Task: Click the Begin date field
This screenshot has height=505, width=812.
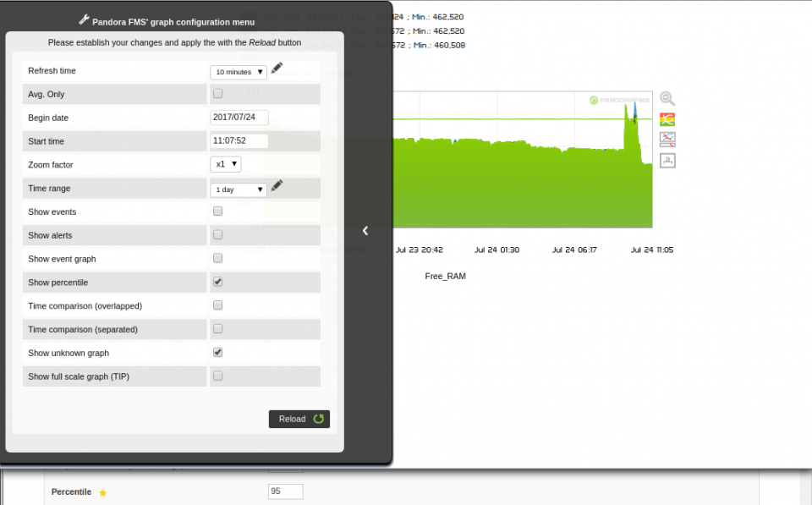Action: (x=239, y=117)
